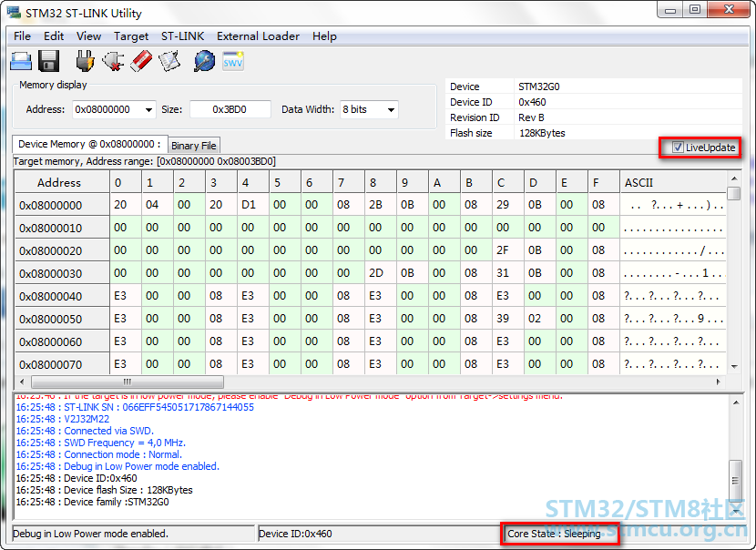The image size is (756, 550).
Task: Click memory table scroll up arrow
Action: pos(734,178)
